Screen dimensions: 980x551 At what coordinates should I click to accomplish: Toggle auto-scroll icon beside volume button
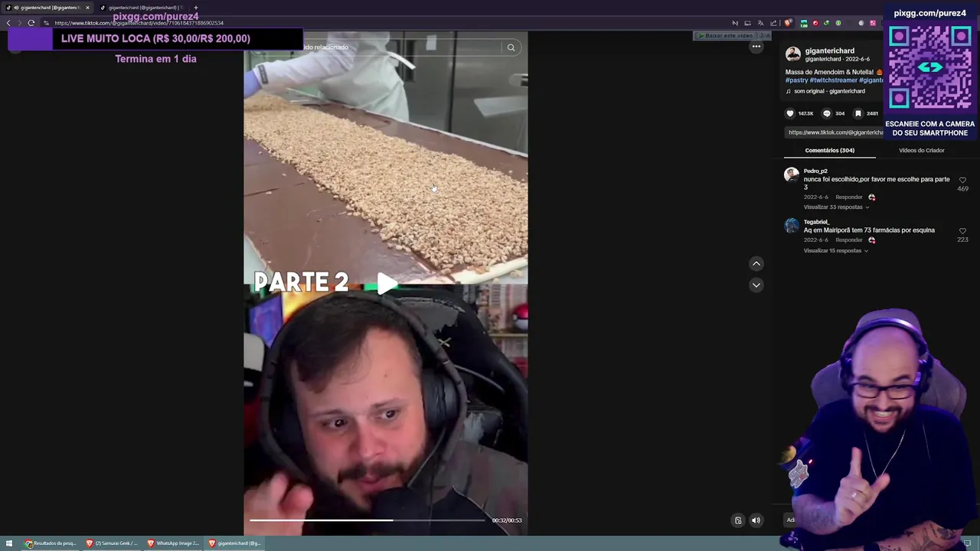tap(738, 520)
